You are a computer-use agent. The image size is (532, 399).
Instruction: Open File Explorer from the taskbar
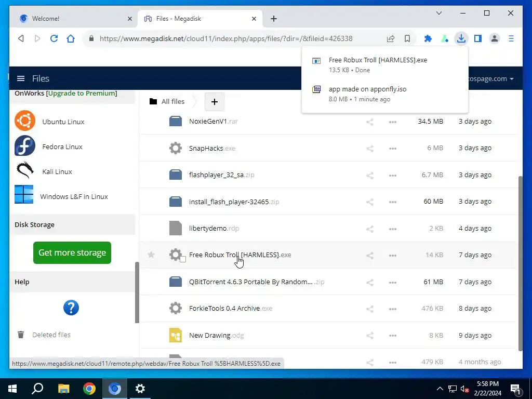(63, 389)
